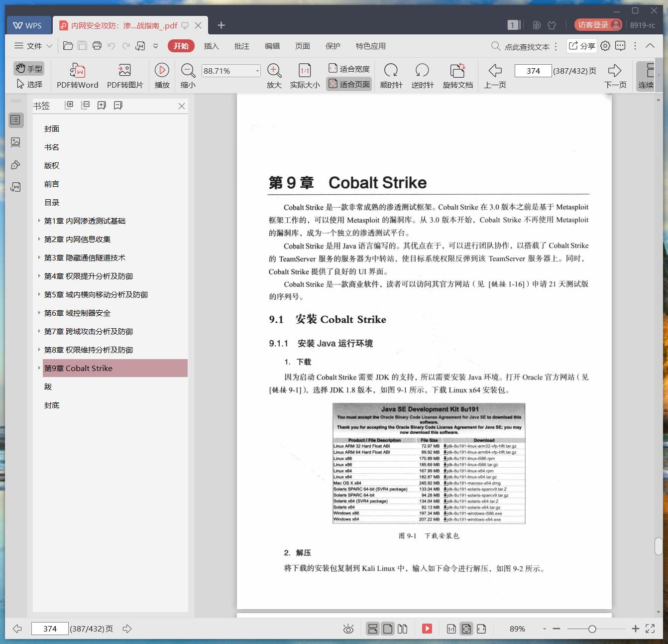Show bookmarks panel in sidebar
Screen dimensions: 668x644
coord(15,120)
